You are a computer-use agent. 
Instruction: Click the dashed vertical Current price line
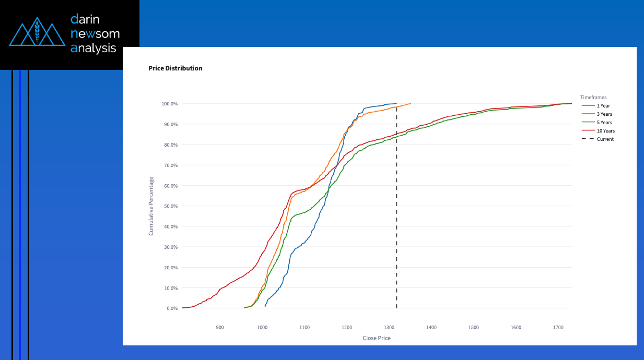396,206
